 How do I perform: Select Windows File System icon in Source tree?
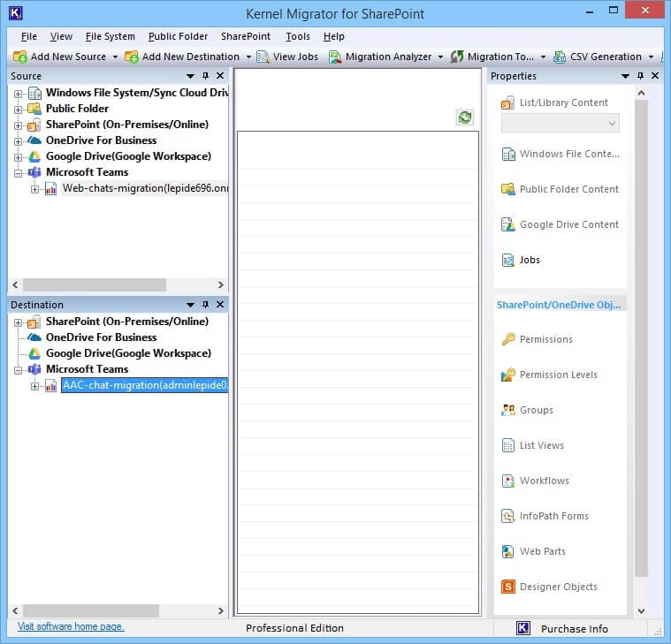(x=34, y=93)
